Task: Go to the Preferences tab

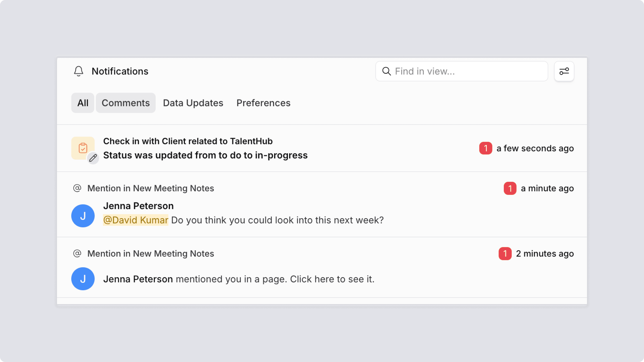Action: (x=263, y=103)
